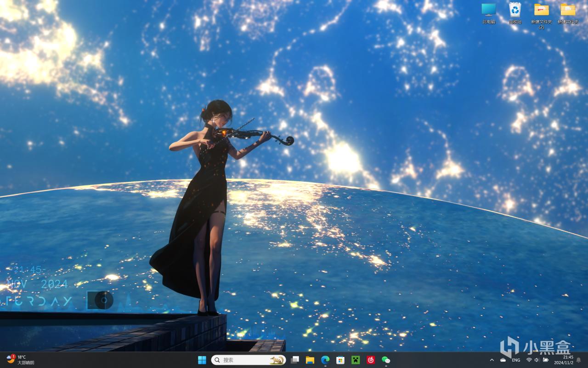Open the 18°C weather widget
This screenshot has height=368, width=588.
click(x=21, y=360)
